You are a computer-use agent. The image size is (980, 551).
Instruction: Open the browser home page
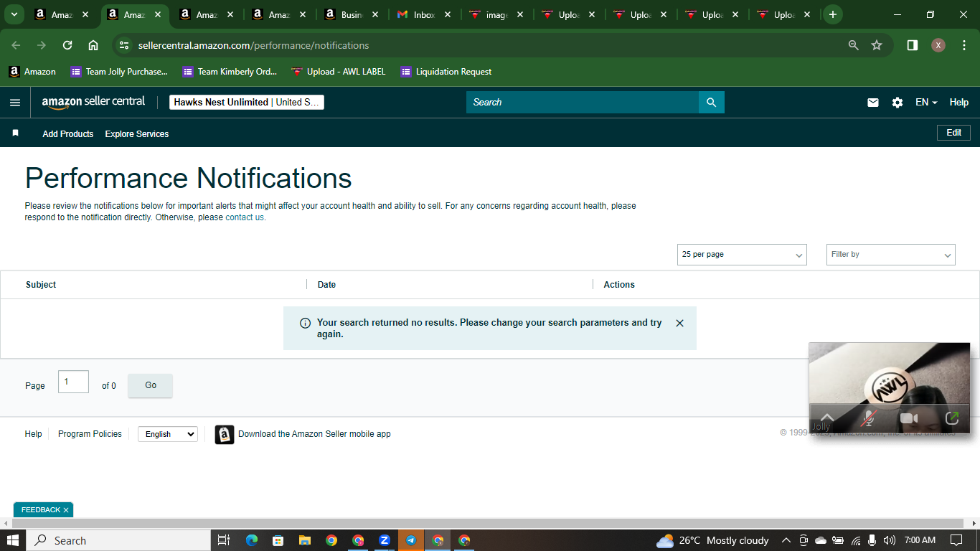coord(93,45)
